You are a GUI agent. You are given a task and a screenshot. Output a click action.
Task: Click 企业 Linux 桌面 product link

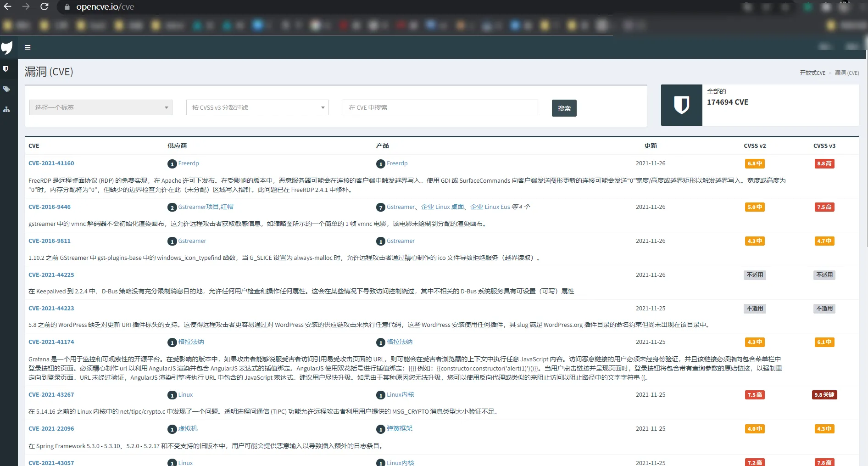pos(443,207)
